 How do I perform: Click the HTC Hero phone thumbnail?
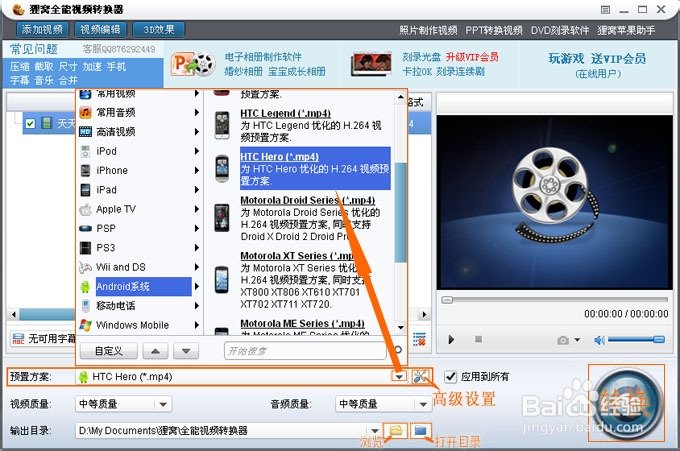[222, 168]
